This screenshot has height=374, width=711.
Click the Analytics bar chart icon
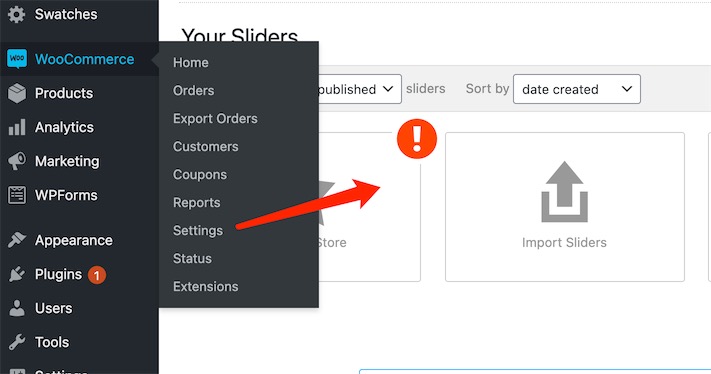17,127
